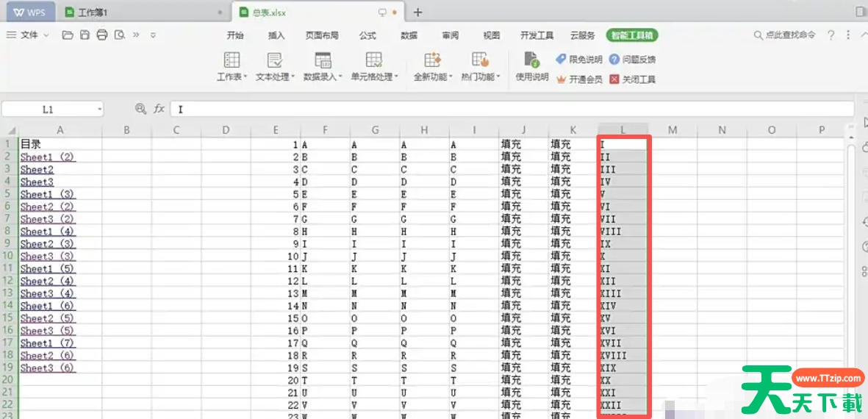868x419 pixels.
Task: Open the Sheet3 hyperlink in row 4
Action: tap(37, 182)
